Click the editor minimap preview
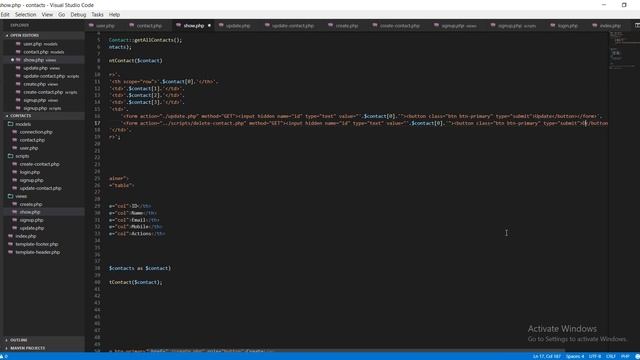Image resolution: width=640 pixels, height=360 pixels. (623, 51)
